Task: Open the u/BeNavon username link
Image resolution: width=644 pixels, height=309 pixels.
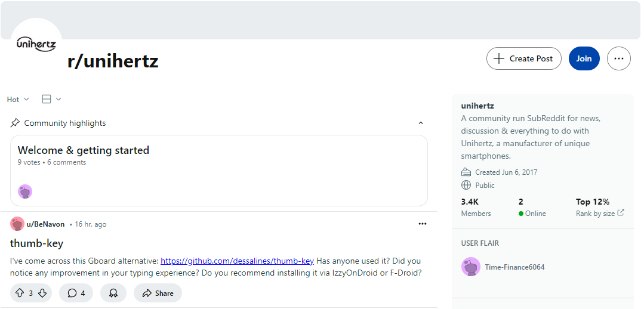Action: pyautogui.click(x=46, y=224)
